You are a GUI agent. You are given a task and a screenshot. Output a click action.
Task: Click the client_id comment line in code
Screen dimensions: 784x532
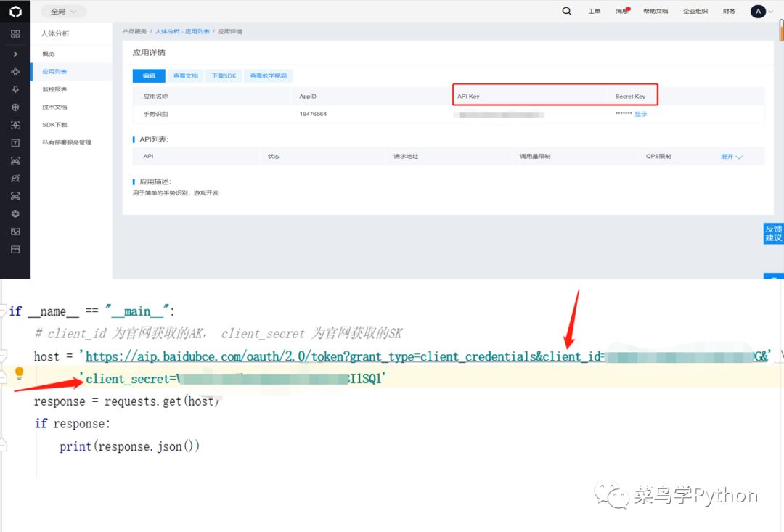(218, 334)
